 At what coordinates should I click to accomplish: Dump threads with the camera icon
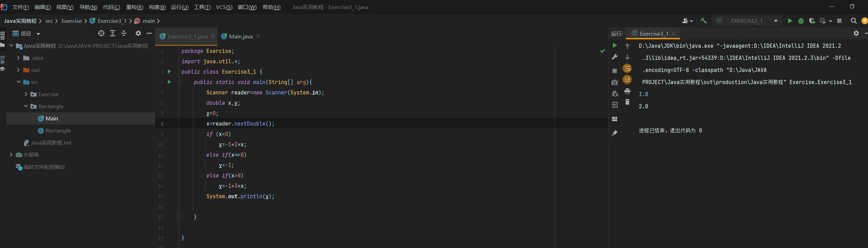(x=615, y=82)
